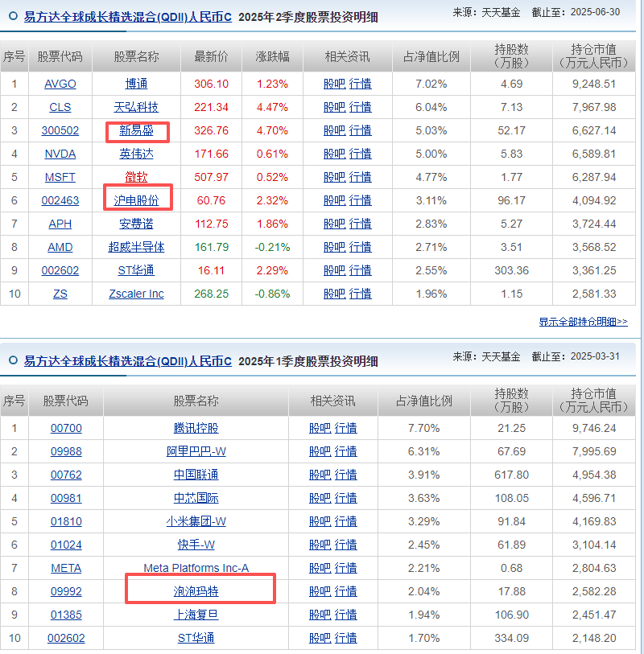Image resolution: width=644 pixels, height=654 pixels.
Task: Open 002602 code link in Q2 table
Action: point(60,271)
